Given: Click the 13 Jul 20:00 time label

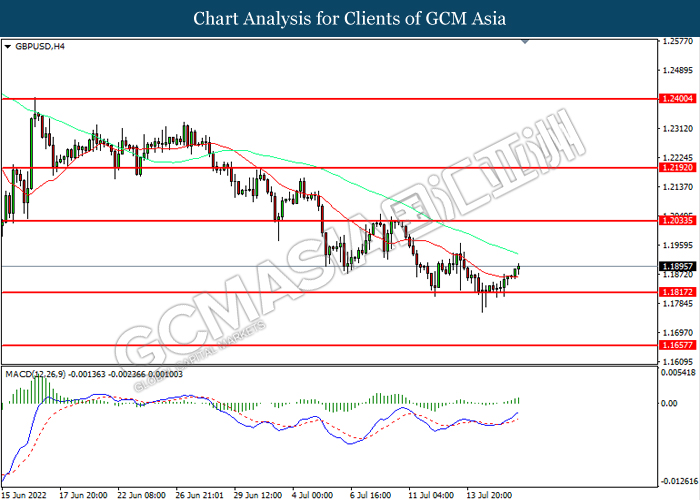Looking at the screenshot, I should (x=489, y=495).
